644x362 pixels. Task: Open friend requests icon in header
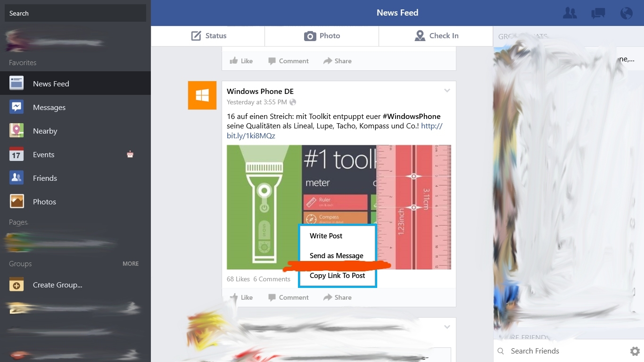[570, 13]
